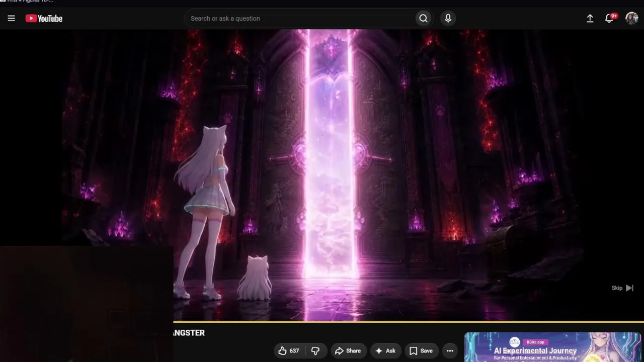
Task: Save the video to a playlist
Action: tap(421, 351)
